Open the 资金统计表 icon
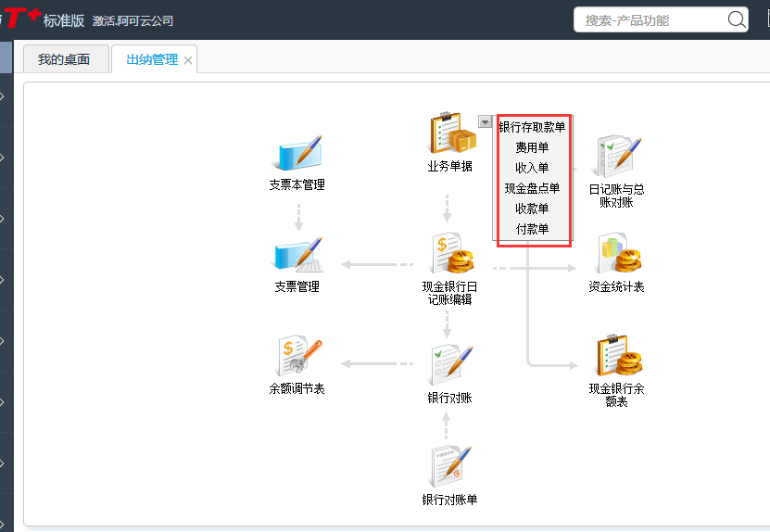This screenshot has height=532, width=770. coord(617,255)
